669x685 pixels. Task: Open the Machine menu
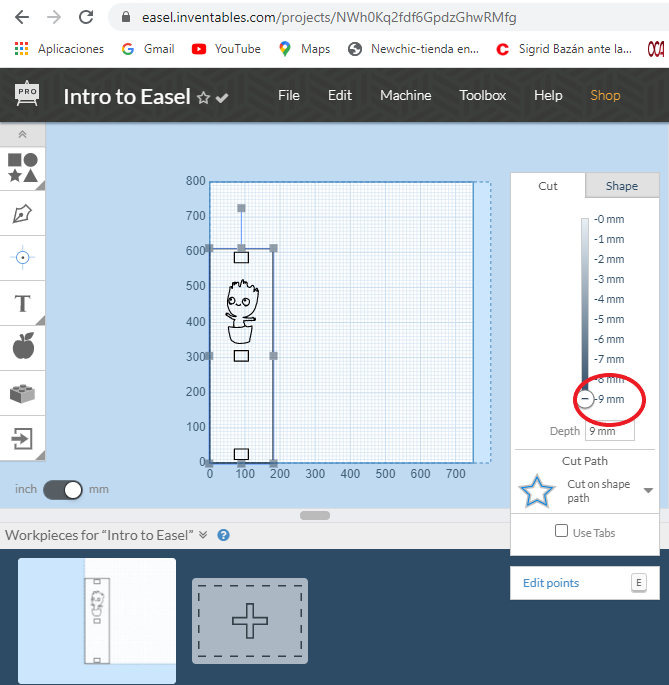pyautogui.click(x=406, y=95)
